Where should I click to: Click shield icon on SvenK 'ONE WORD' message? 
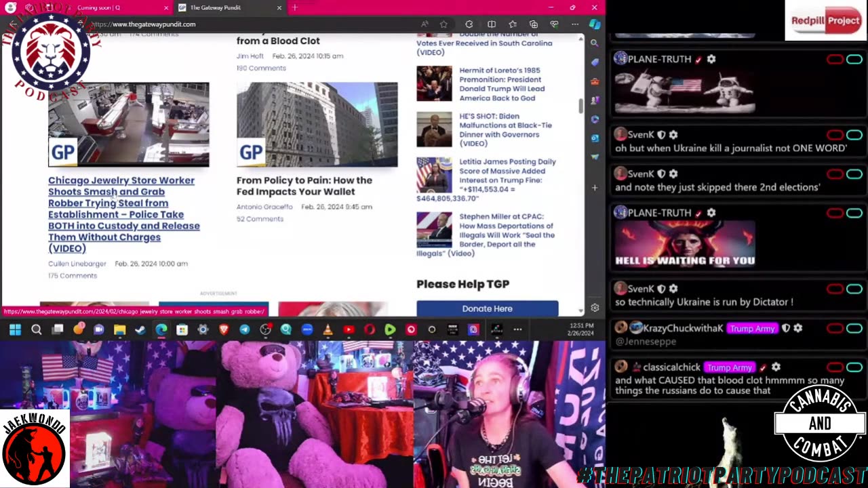(x=662, y=135)
